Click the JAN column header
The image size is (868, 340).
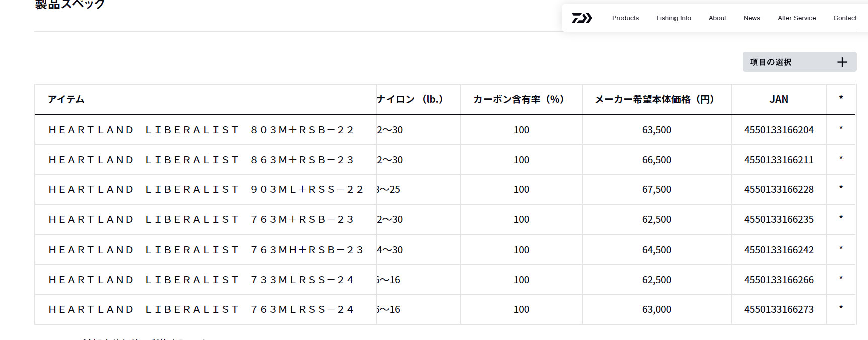pos(779,99)
